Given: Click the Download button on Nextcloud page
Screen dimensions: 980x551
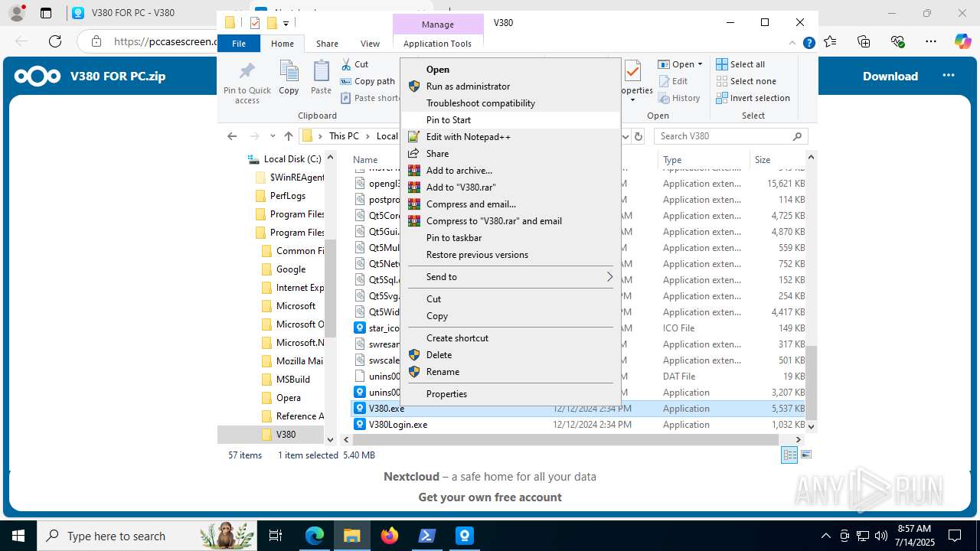Looking at the screenshot, I should [x=890, y=76].
